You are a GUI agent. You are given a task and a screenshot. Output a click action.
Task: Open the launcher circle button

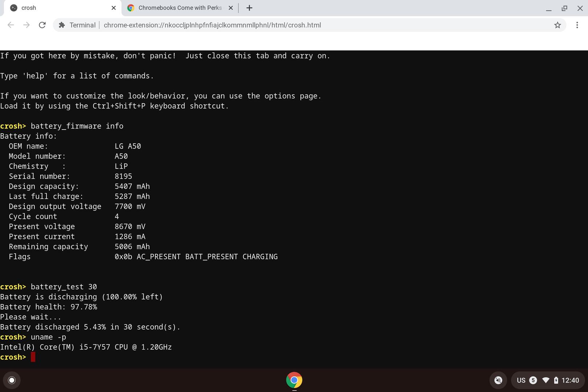pyautogui.click(x=12, y=380)
